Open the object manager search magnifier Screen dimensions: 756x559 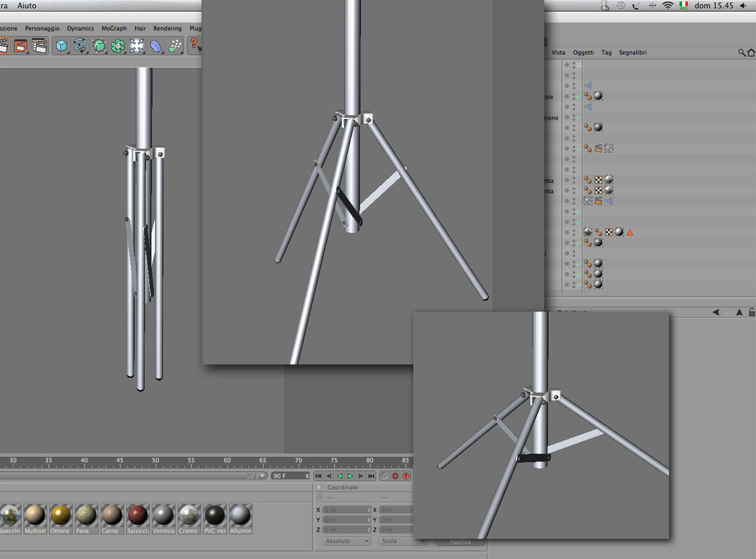coord(742,53)
